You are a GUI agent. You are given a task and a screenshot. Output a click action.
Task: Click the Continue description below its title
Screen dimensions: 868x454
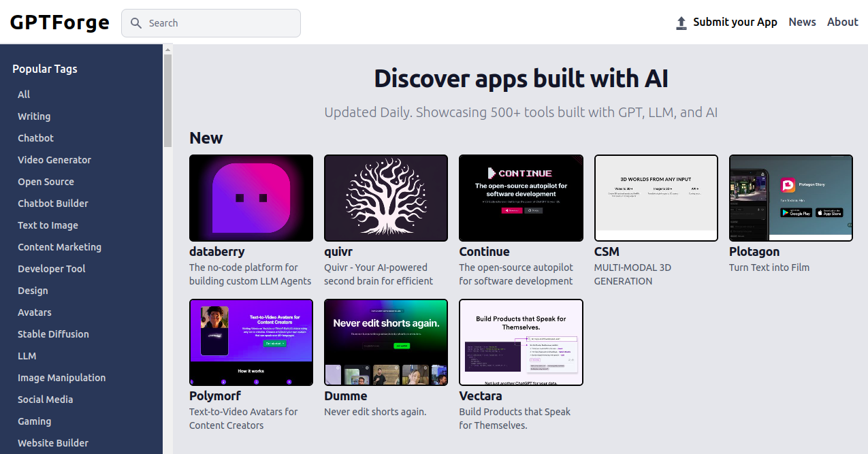pos(516,274)
